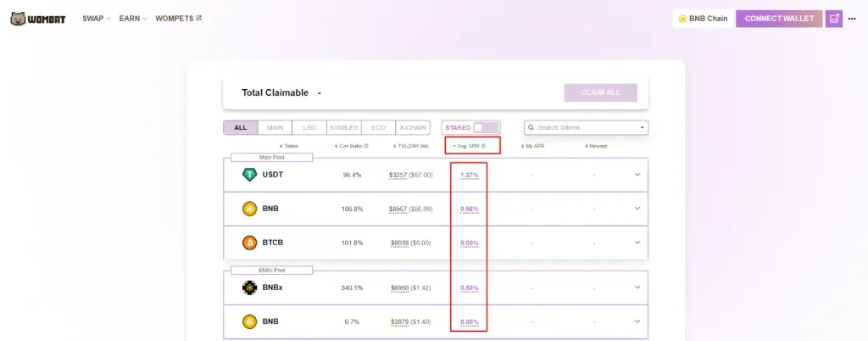Viewport: 868px width, 341px height.
Task: Click the 340.1% coverage ratio
Action: [x=352, y=288]
